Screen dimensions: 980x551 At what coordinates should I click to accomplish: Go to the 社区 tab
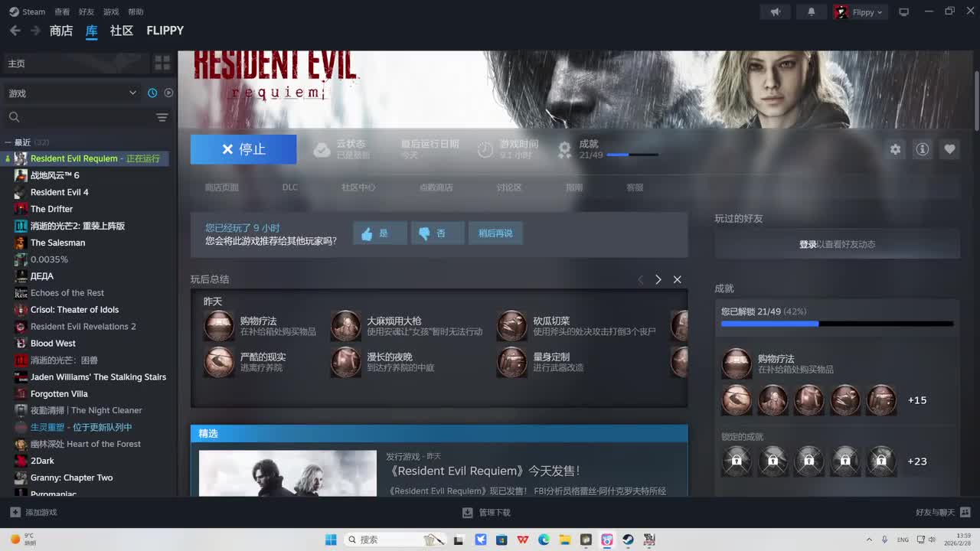122,31
